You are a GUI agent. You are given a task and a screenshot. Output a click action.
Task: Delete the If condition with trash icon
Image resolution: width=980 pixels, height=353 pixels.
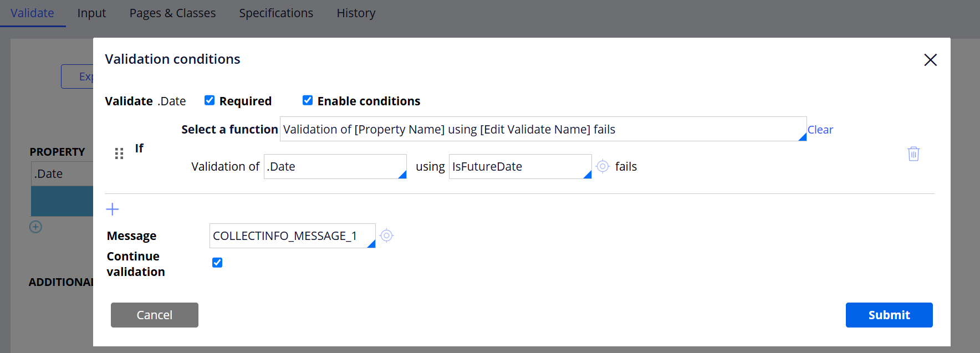[913, 154]
